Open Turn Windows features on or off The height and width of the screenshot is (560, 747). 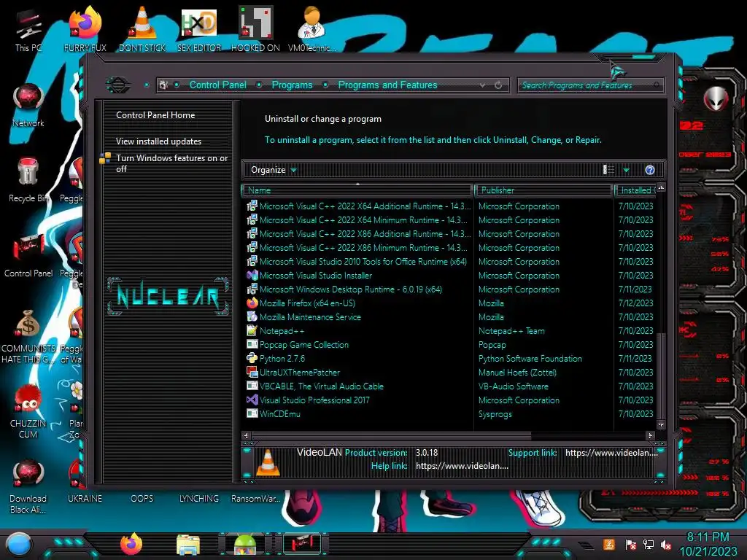171,163
